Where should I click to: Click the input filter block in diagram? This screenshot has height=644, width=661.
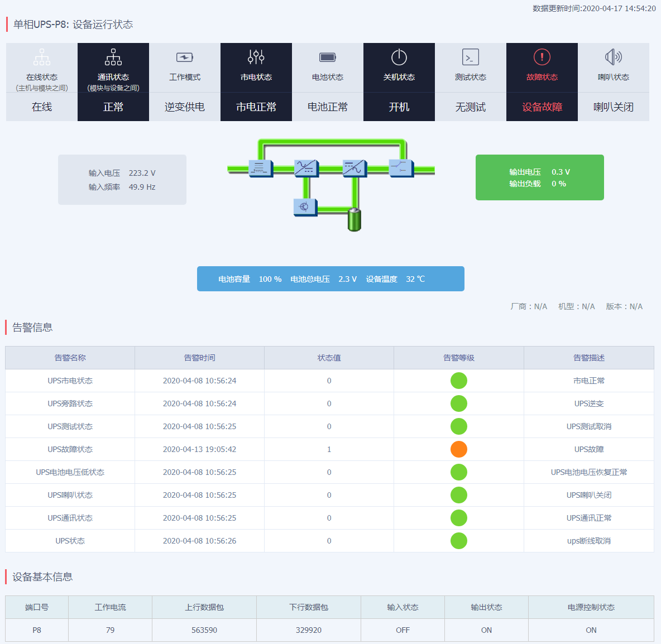coord(260,168)
